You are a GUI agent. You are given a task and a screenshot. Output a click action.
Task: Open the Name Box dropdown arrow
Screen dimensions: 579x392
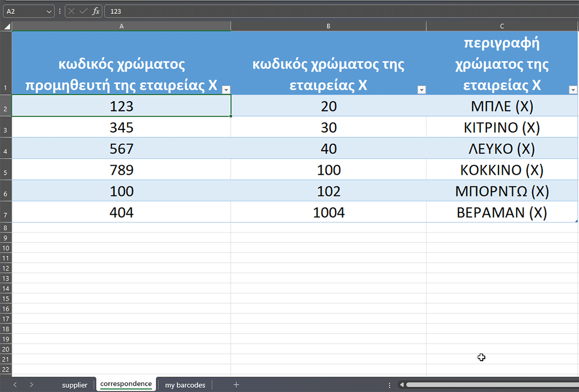click(50, 11)
